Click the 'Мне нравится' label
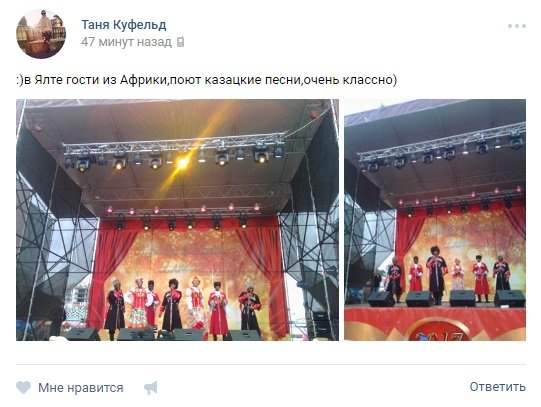541x407 pixels. coord(81,388)
